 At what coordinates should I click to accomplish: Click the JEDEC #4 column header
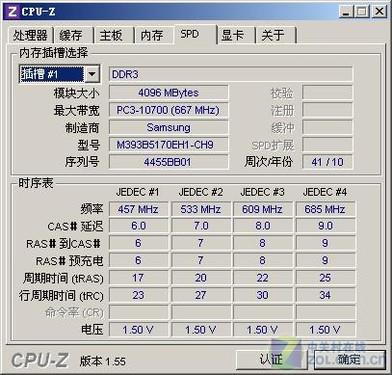point(325,192)
